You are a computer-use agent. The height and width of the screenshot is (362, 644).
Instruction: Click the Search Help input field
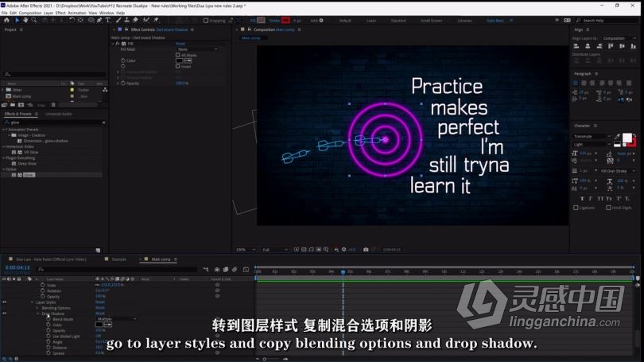coord(607,20)
